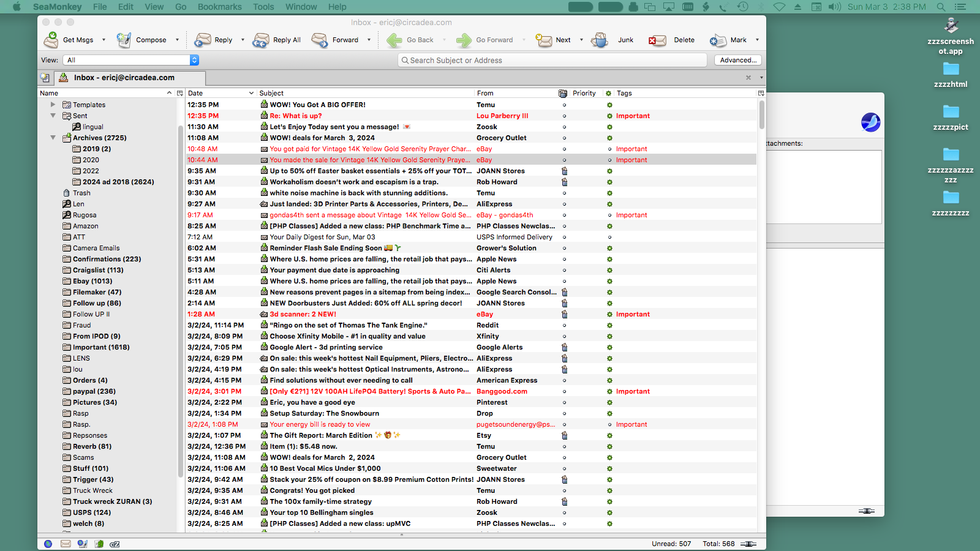
Task: Open the Bookmarks menu
Action: 219,7
